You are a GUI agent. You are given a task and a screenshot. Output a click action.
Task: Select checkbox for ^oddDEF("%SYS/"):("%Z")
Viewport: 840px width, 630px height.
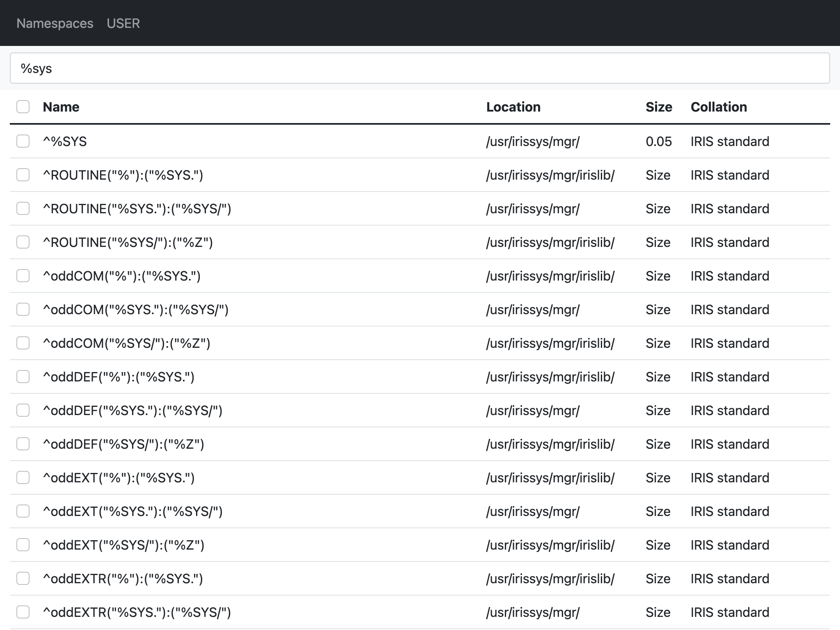coord(23,444)
